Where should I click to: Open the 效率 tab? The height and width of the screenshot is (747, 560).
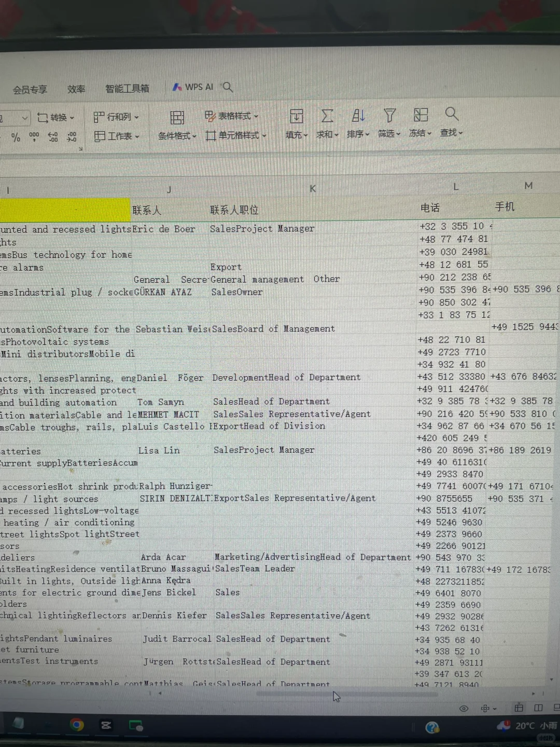point(76,89)
